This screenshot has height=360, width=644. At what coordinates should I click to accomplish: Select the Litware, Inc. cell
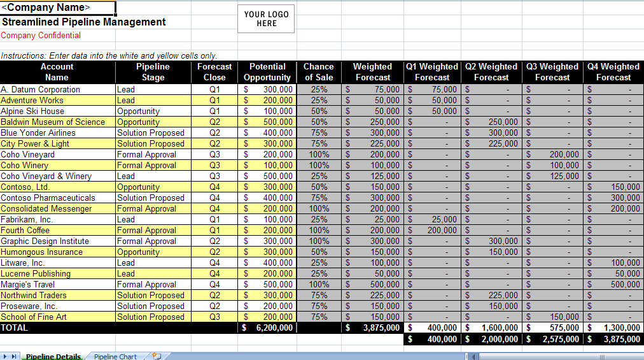coord(57,263)
